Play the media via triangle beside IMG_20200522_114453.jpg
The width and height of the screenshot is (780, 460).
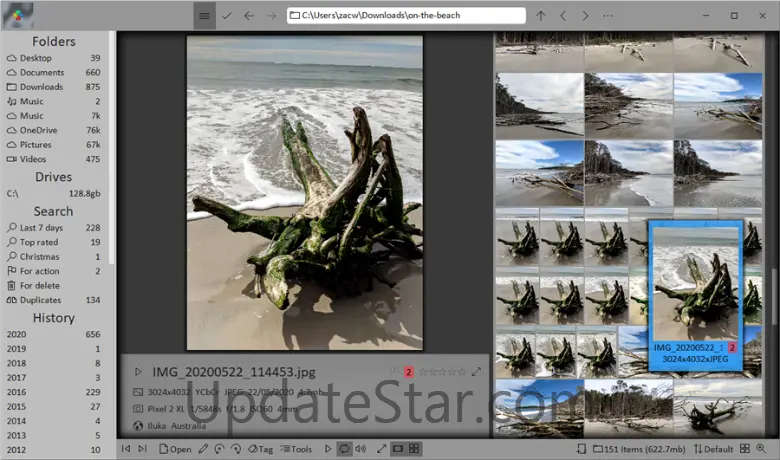[138, 371]
